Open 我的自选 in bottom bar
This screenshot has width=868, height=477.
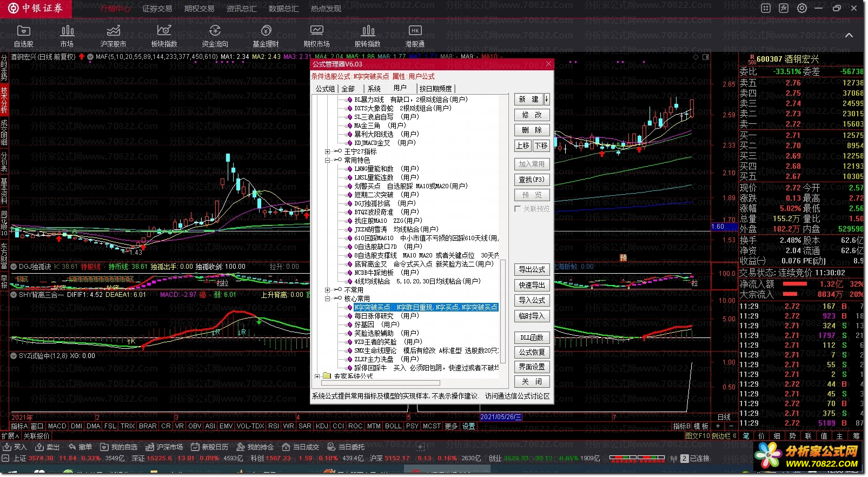[x=118, y=447]
